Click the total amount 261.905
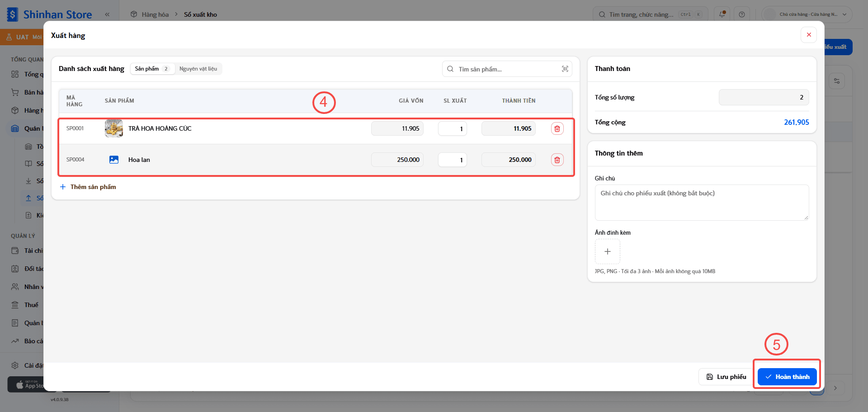Screen dimensions: 868x412 (796, 122)
